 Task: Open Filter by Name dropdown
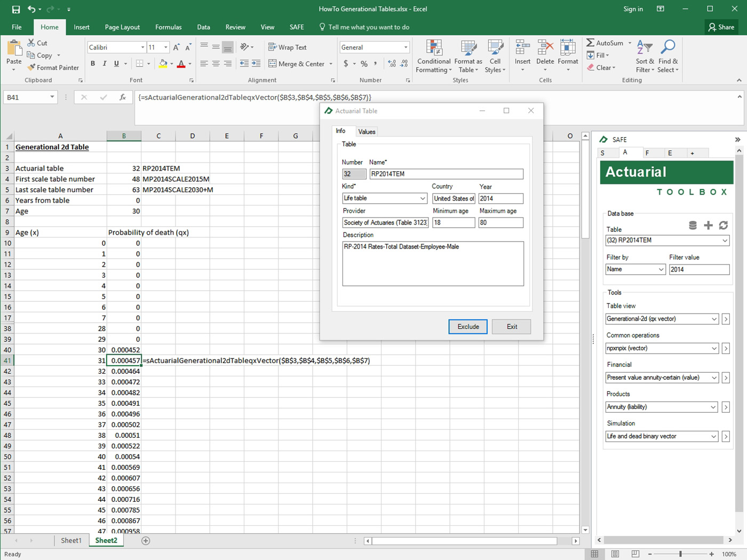(x=661, y=270)
